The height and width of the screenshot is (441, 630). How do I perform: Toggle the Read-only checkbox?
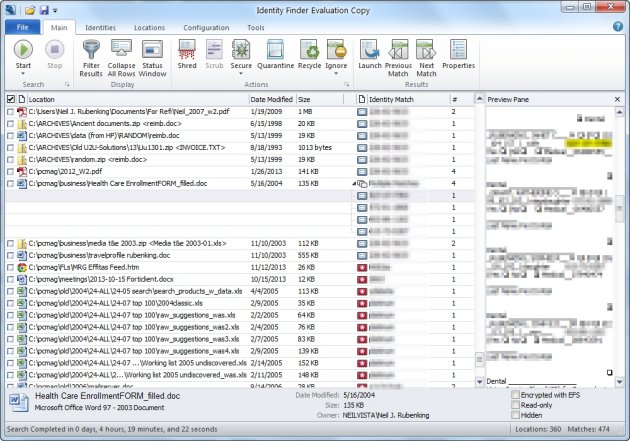[x=515, y=405]
